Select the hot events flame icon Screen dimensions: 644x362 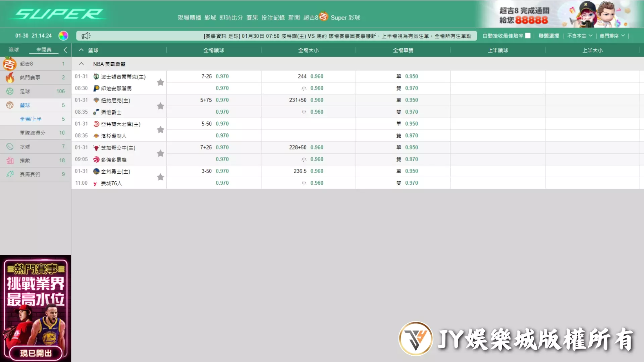pos(10,77)
